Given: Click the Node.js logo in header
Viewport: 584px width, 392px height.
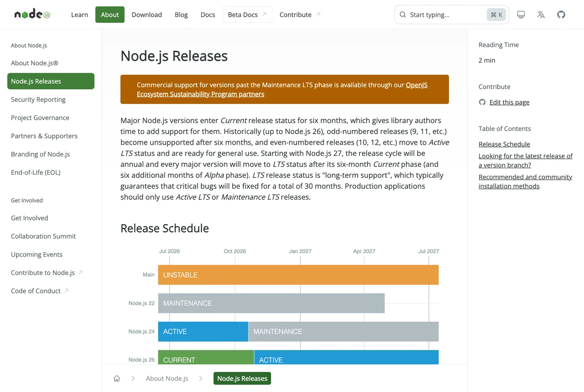Looking at the screenshot, I should tap(32, 14).
